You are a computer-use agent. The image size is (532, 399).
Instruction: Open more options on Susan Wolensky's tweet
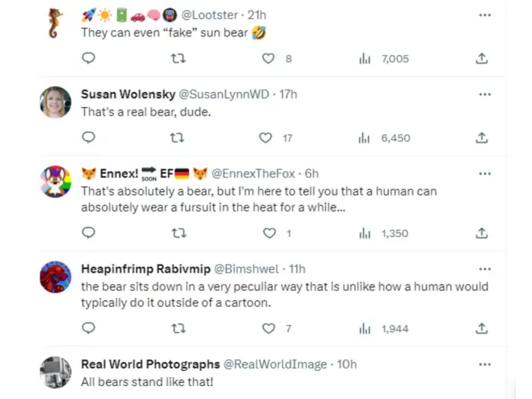click(x=484, y=94)
